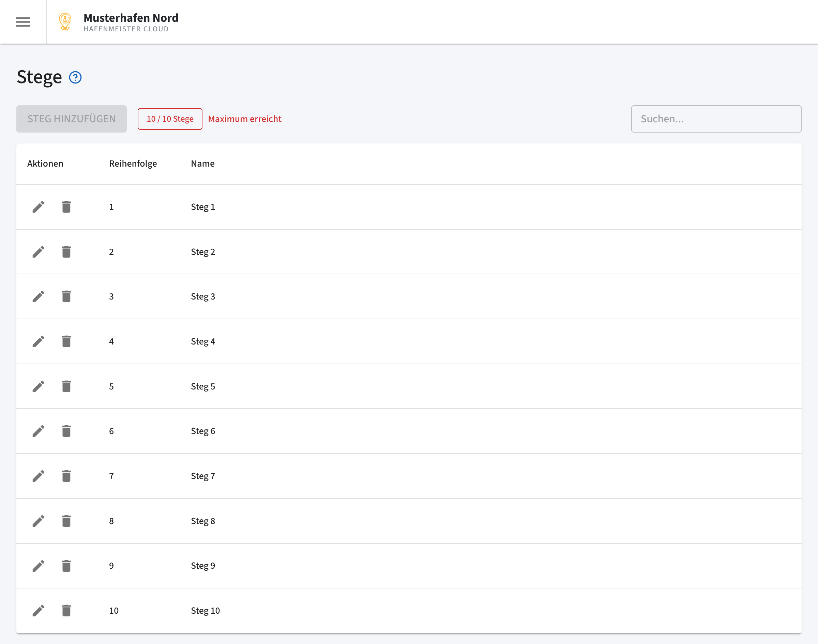Delete Steg 8 using the trash icon
This screenshot has width=818, height=644.
pos(66,521)
